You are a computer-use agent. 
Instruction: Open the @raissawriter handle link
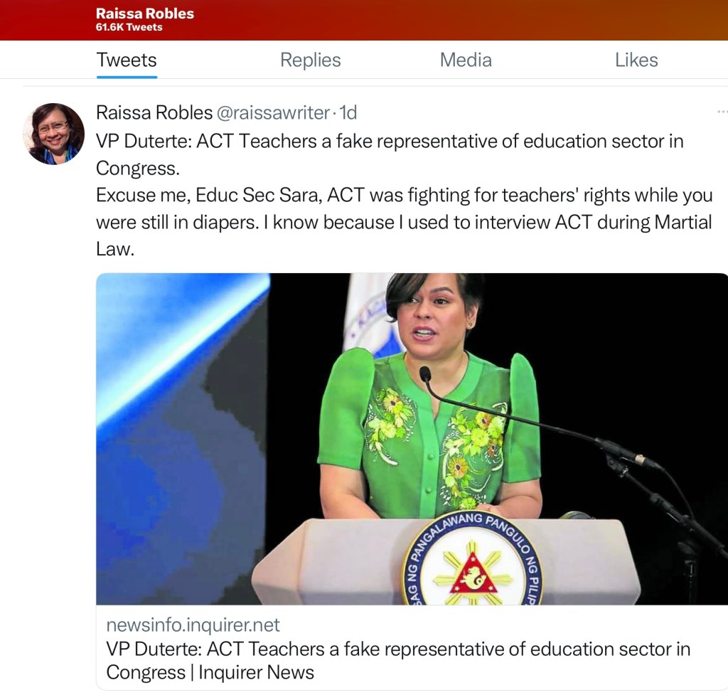pos(273,112)
